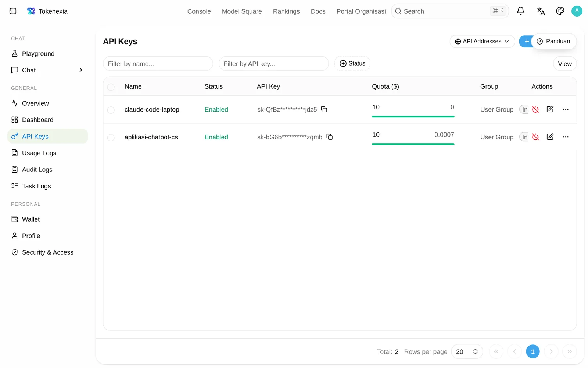Viewport: 588px width, 368px height.
Task: Open Portal Organisasi
Action: 361,11
